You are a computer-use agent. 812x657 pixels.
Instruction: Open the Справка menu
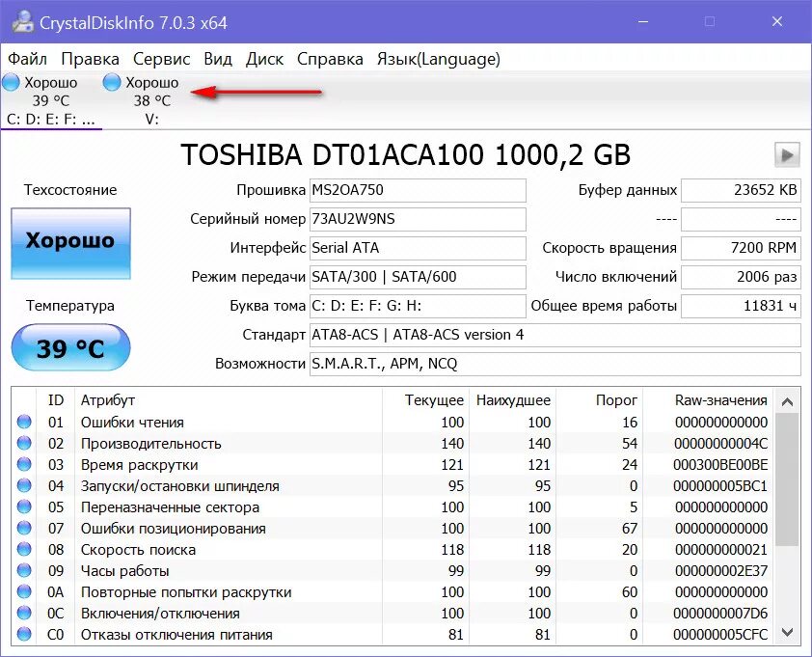330,59
